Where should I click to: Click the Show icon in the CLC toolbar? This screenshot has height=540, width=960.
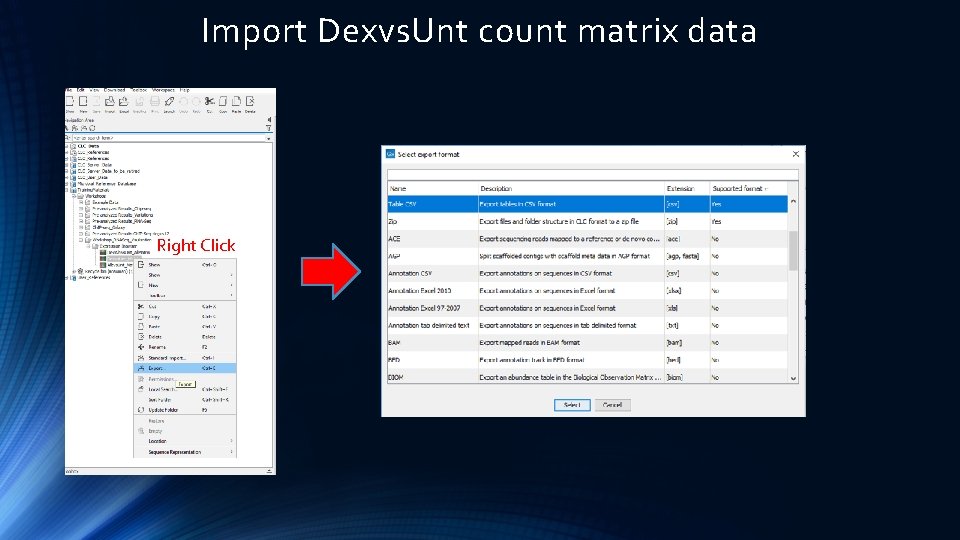tap(70, 101)
